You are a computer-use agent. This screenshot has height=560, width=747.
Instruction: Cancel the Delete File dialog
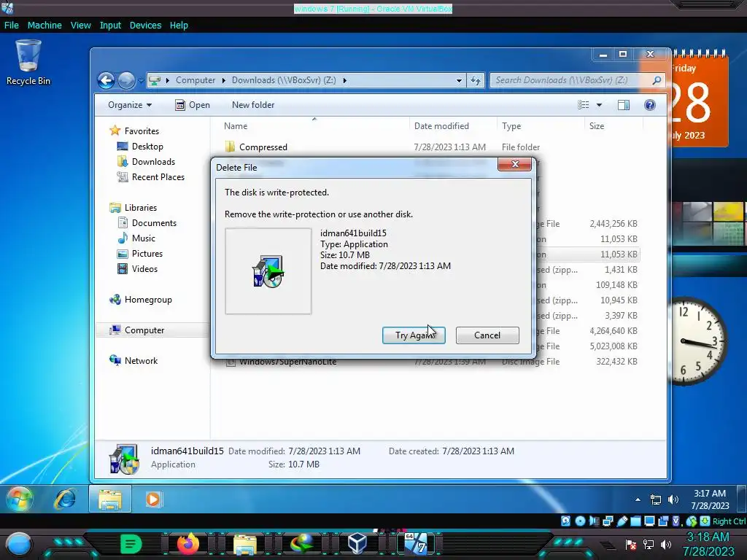pyautogui.click(x=487, y=335)
